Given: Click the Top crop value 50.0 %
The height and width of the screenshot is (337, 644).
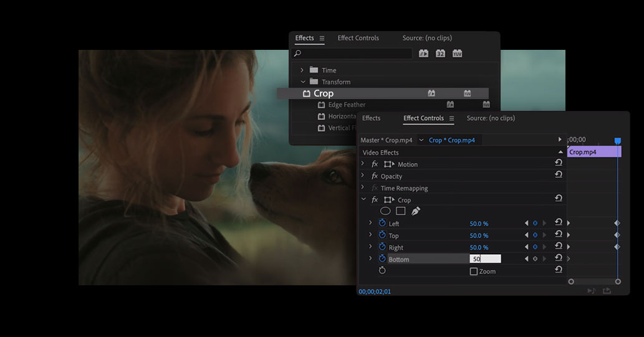Looking at the screenshot, I should [479, 235].
